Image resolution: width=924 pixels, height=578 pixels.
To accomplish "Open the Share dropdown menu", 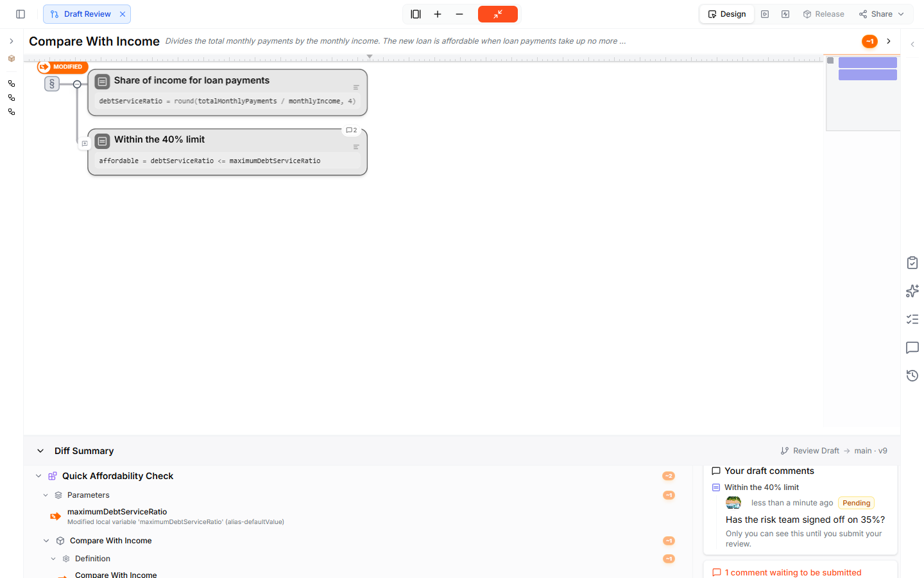I will [882, 14].
